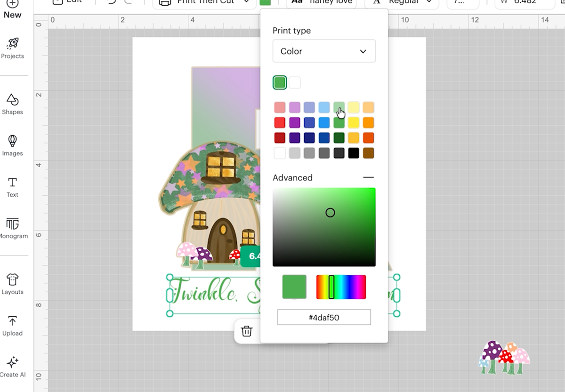Image resolution: width=565 pixels, height=392 pixels.
Task: Open the Regular font style dropdown
Action: tap(402, 2)
